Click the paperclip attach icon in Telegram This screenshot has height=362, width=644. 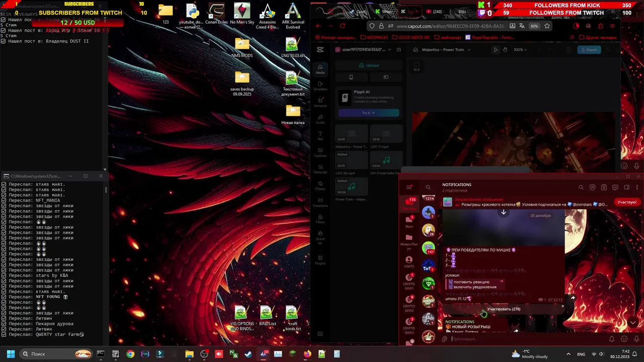tap(444, 339)
